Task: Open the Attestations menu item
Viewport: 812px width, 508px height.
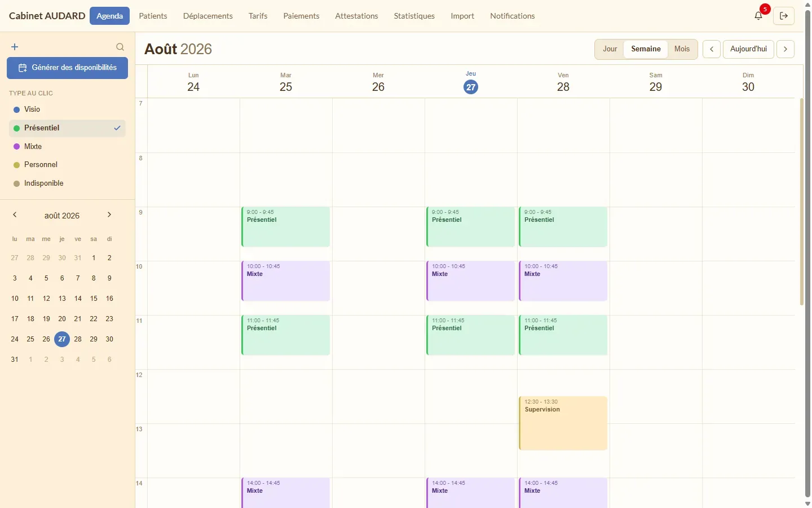Action: pos(356,16)
